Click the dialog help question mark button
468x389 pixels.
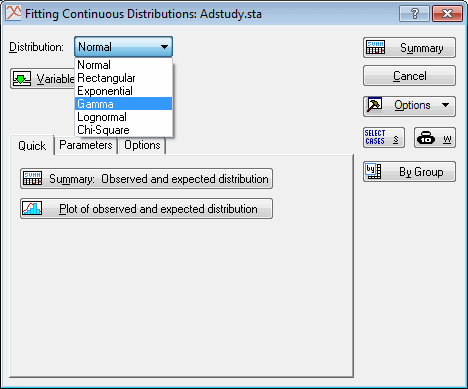tap(414, 14)
